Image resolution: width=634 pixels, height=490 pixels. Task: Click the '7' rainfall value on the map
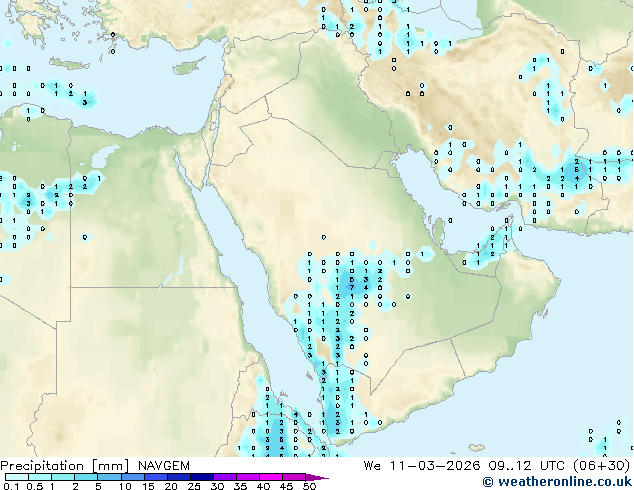(352, 288)
